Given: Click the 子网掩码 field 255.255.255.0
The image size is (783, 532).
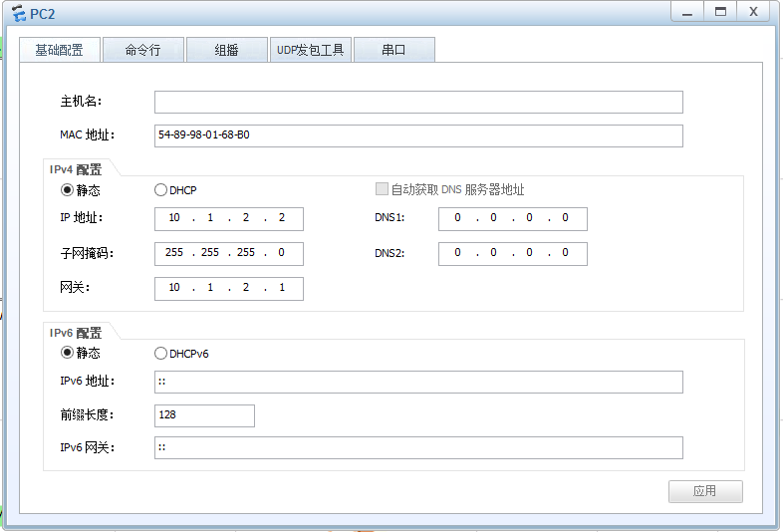Looking at the screenshot, I should 229,254.
